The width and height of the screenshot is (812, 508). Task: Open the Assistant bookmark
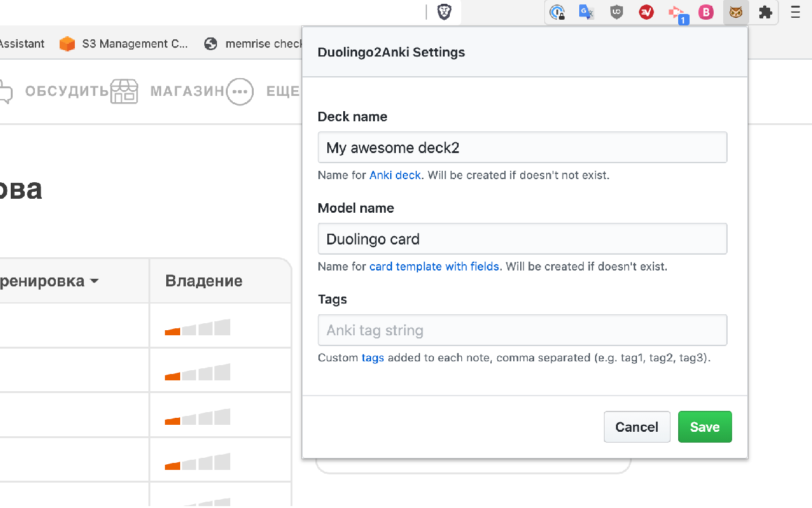click(22, 44)
